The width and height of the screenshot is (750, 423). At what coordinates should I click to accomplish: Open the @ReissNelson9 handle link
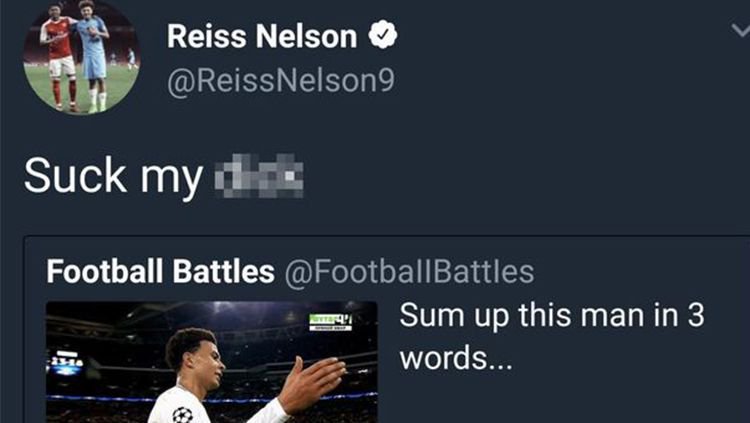coord(280,80)
